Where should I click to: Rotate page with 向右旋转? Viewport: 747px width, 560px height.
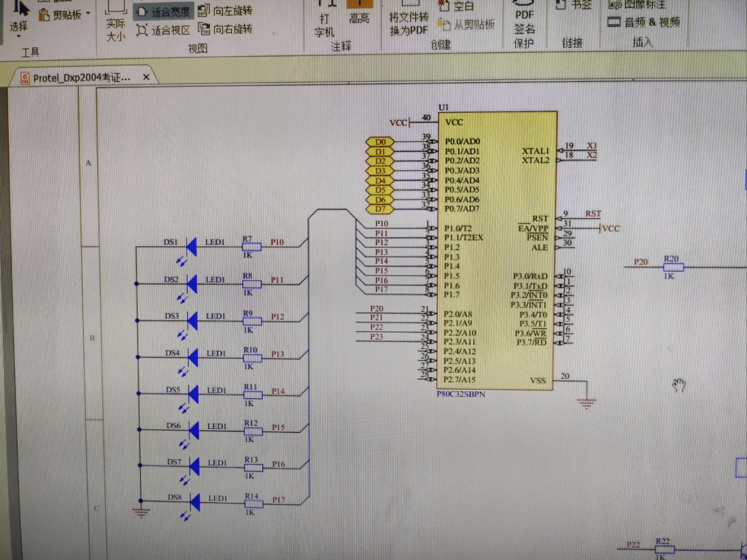point(225,29)
